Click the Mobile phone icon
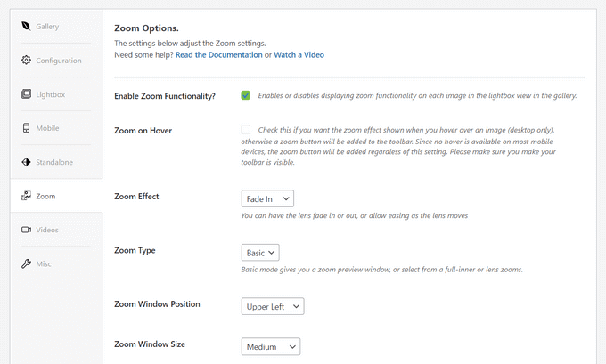Image resolution: width=606 pixels, height=364 pixels. tap(26, 128)
